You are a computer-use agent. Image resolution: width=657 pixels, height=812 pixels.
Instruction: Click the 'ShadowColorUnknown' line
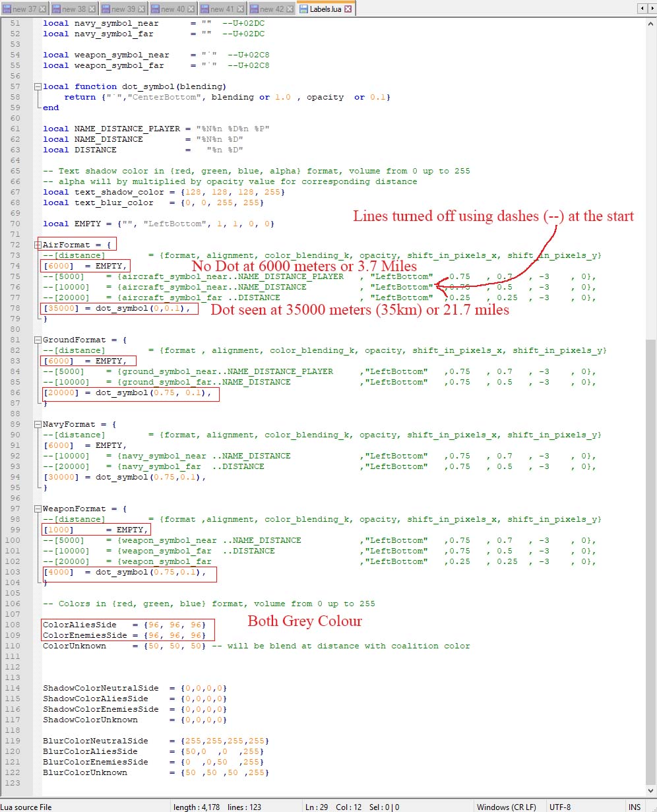click(x=135, y=720)
